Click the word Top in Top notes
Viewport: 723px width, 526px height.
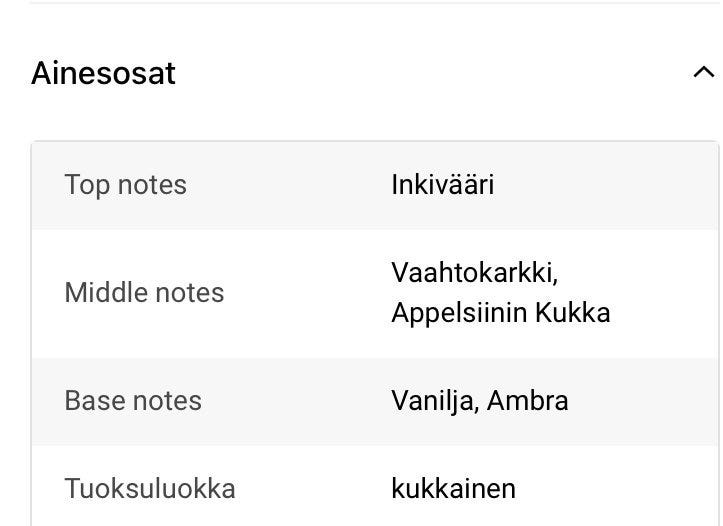click(x=87, y=185)
